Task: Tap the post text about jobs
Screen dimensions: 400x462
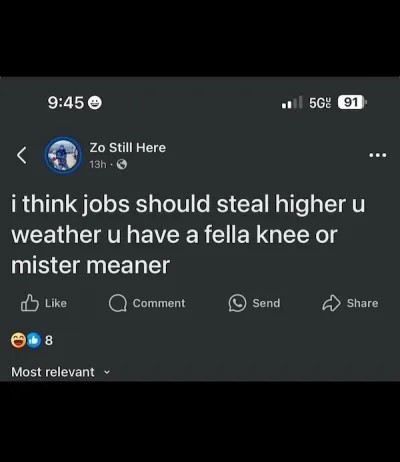Action: (188, 234)
